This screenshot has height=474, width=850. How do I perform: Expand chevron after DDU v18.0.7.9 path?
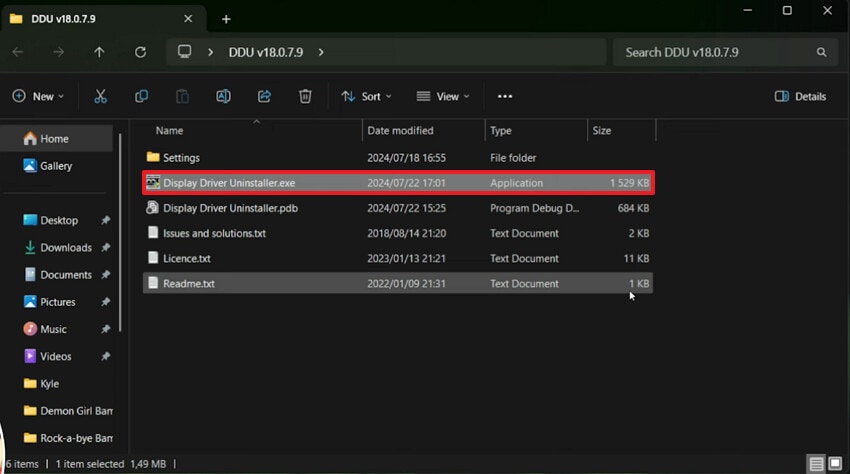321,52
